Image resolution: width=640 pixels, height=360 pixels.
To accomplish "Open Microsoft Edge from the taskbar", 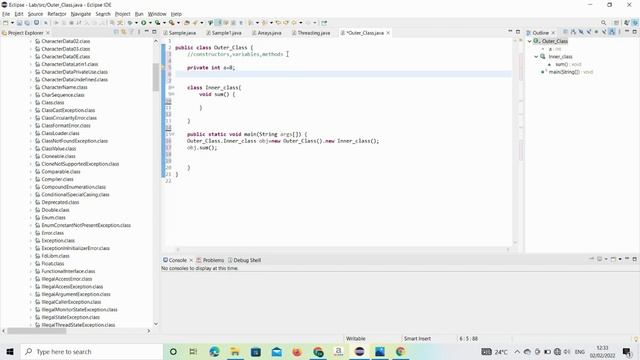I will click(214, 351).
